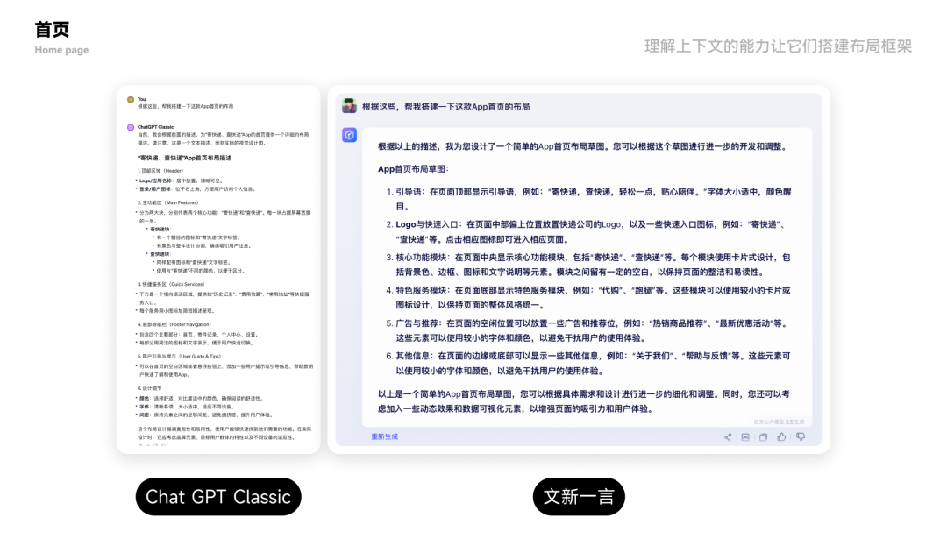This screenshot has width=947, height=560.
Task: Click the Wenxin bot avatar icon
Action: point(351,135)
